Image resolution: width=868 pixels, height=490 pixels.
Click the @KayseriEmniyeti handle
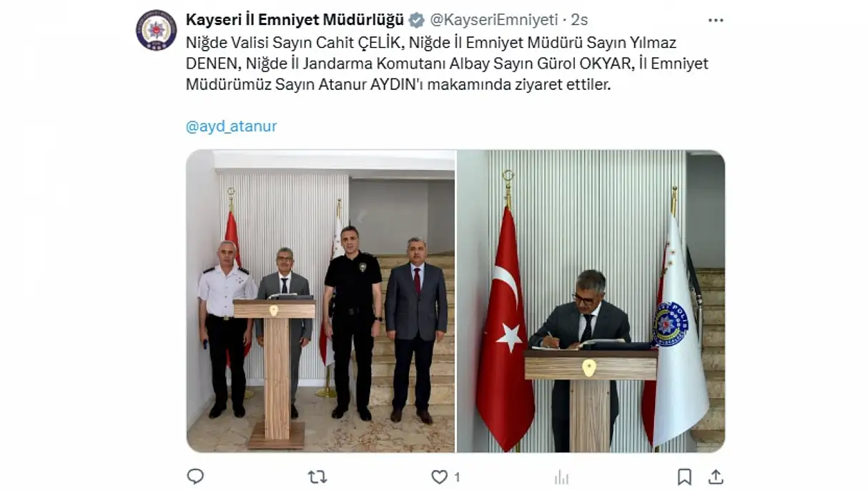(493, 20)
